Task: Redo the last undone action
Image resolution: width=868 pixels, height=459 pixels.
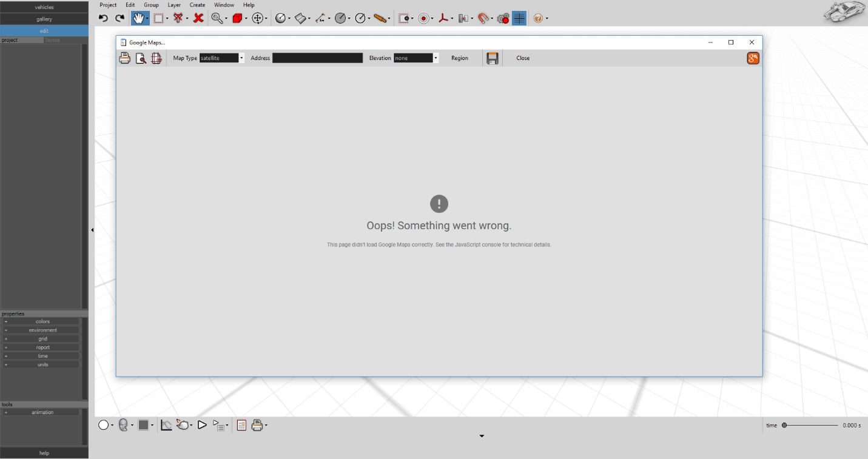Action: 120,19
